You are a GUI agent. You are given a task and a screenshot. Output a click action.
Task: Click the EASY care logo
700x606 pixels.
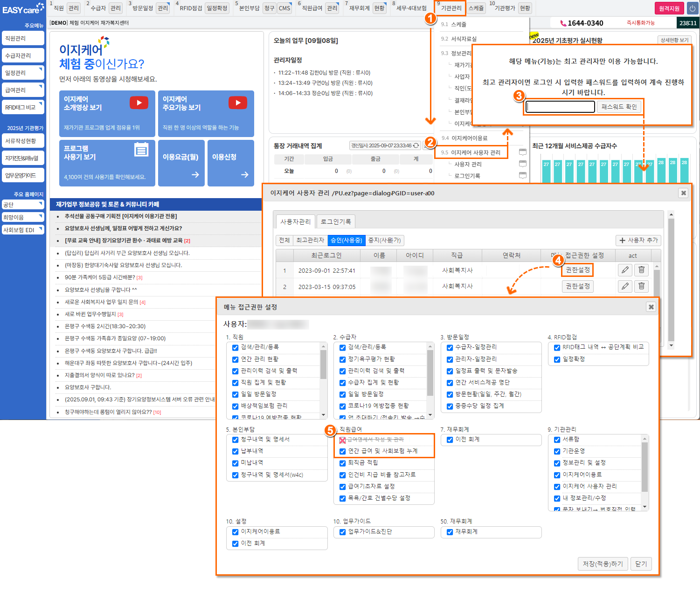point(23,9)
